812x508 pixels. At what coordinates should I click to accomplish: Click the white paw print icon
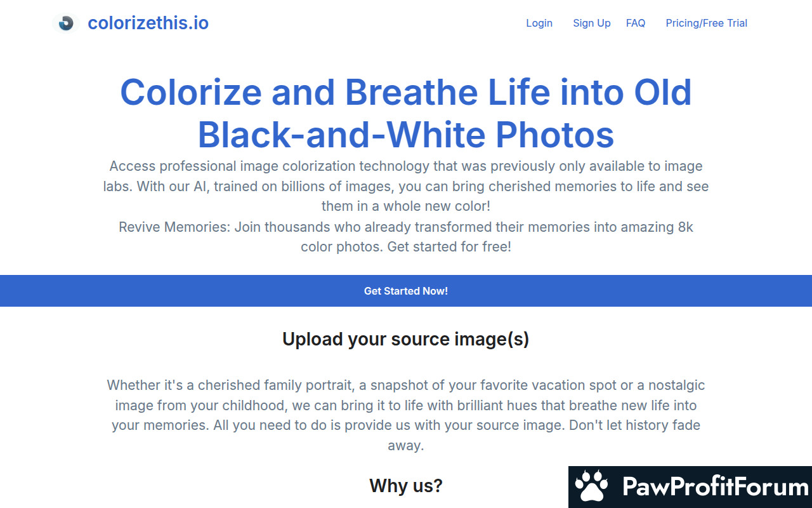pos(591,487)
